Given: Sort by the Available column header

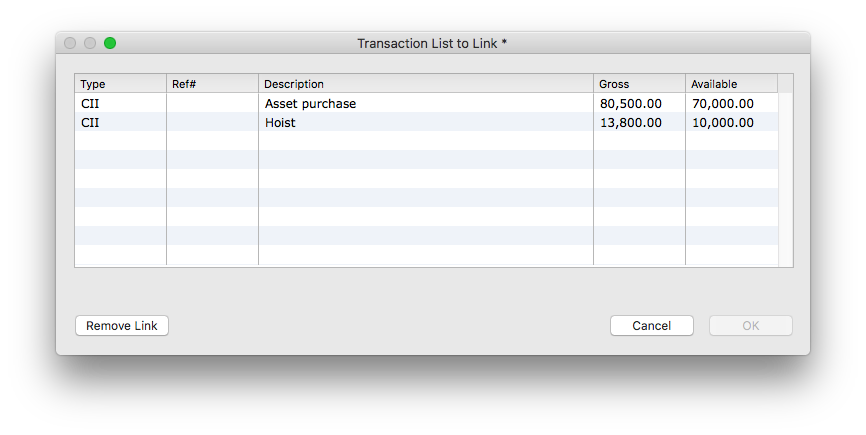Looking at the screenshot, I should click(x=732, y=84).
